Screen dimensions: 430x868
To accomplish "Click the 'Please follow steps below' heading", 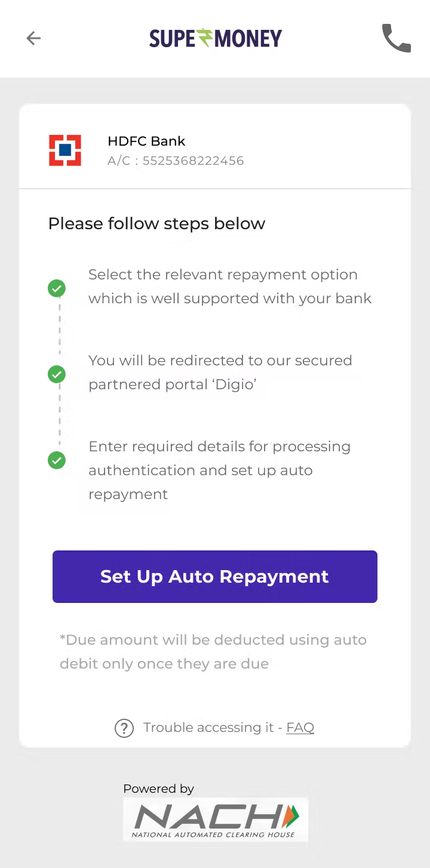I will (156, 224).
